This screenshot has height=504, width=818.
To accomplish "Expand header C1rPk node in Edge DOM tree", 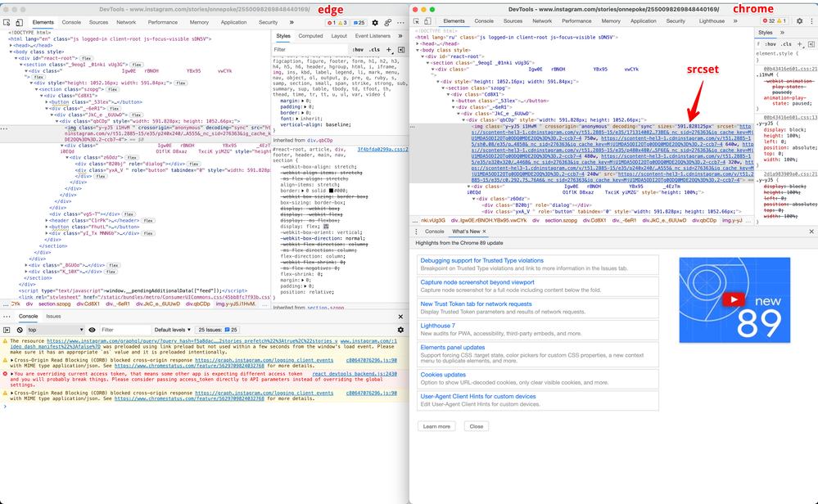I will [x=47, y=220].
